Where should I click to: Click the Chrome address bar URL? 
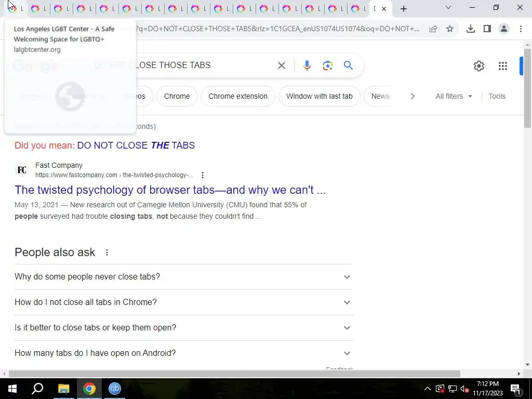click(x=277, y=29)
